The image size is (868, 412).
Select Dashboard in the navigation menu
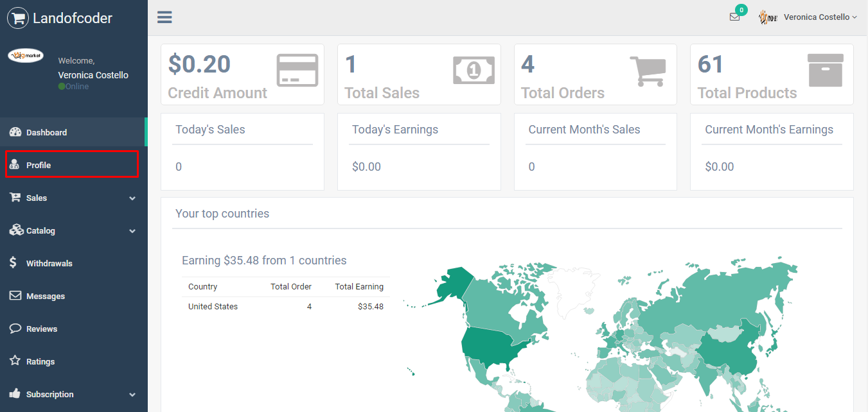coord(47,132)
